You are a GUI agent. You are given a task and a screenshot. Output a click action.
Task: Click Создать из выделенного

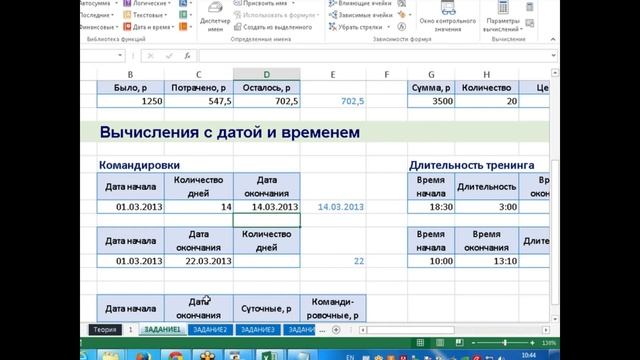click(273, 27)
